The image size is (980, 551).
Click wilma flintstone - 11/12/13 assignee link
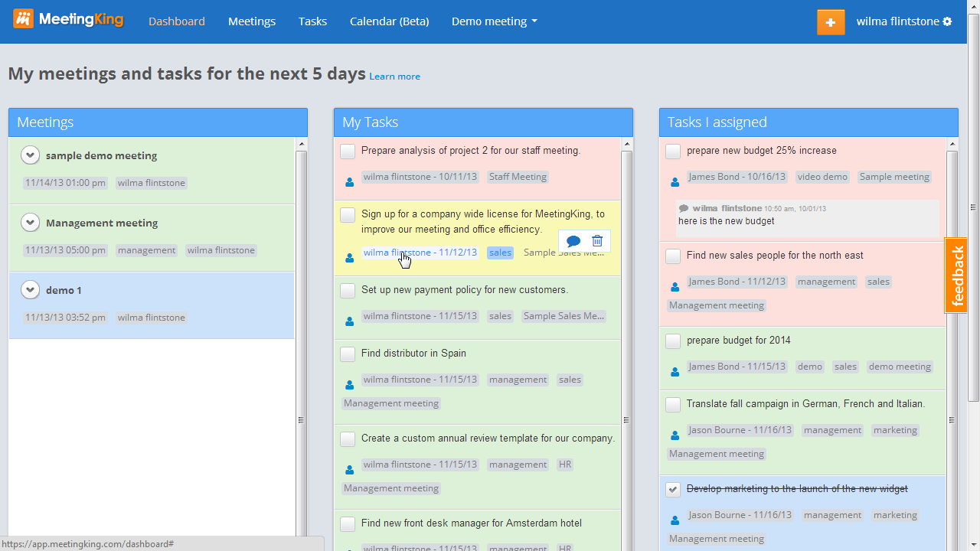pos(420,253)
